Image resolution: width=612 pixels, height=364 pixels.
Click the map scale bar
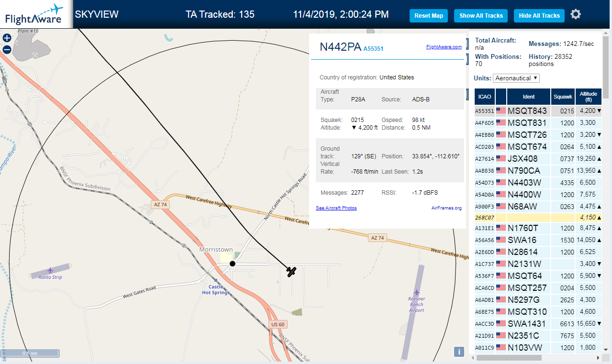[x=30, y=353]
